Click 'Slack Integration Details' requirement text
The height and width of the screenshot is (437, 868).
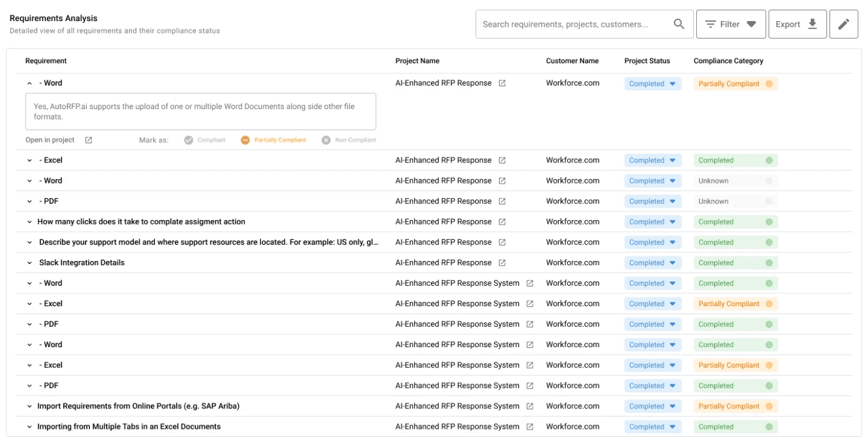tap(82, 263)
